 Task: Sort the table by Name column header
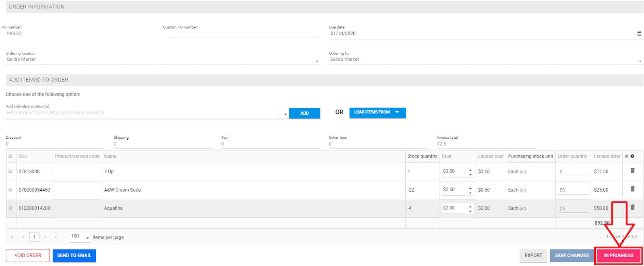[110, 157]
